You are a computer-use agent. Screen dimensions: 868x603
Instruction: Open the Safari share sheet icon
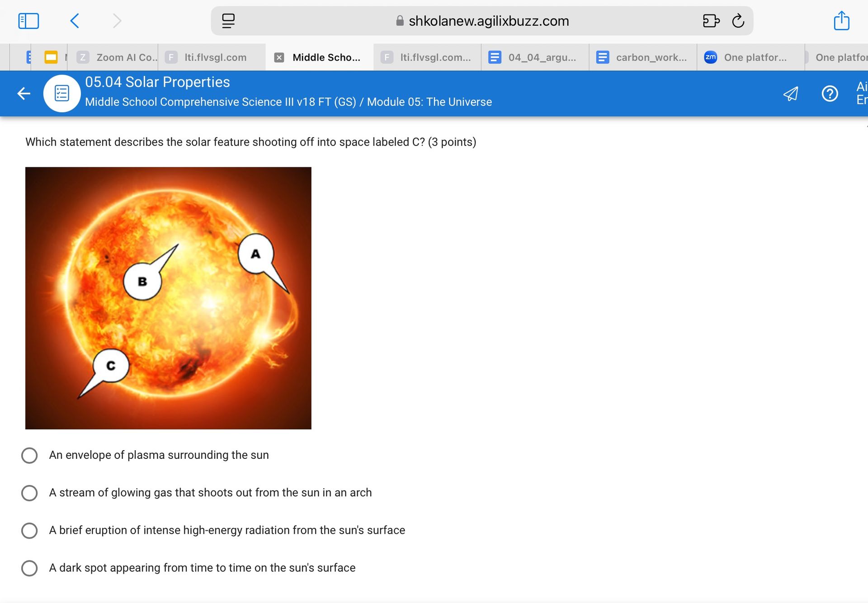(x=841, y=20)
